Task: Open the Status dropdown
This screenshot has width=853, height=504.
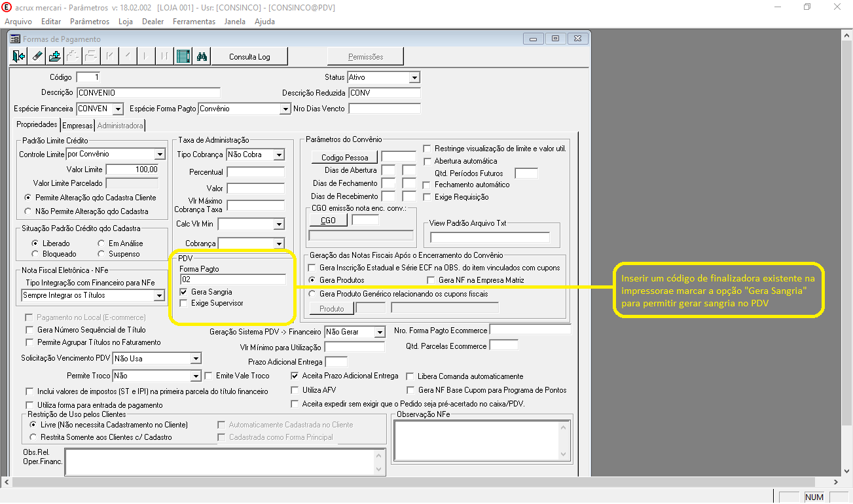Action: pos(414,78)
